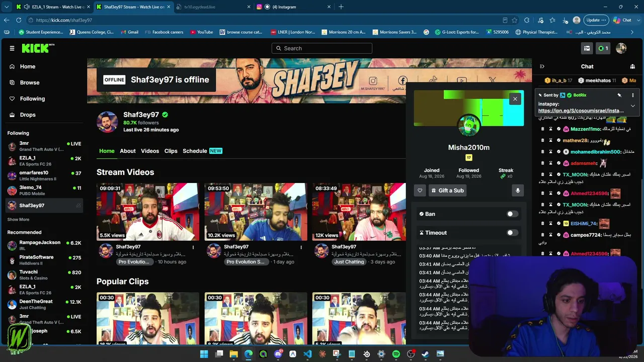
Task: Open RampageJackson recommended channel
Action: click(x=44, y=245)
